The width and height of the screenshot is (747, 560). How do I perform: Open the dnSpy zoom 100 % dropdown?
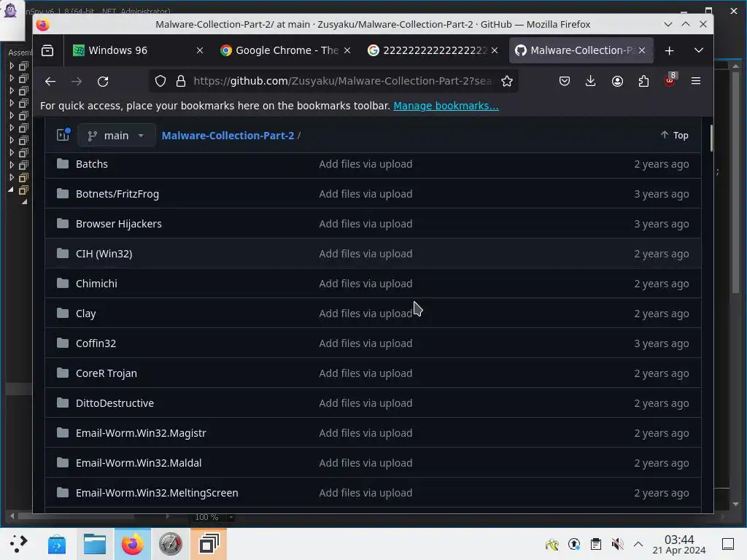point(231,517)
